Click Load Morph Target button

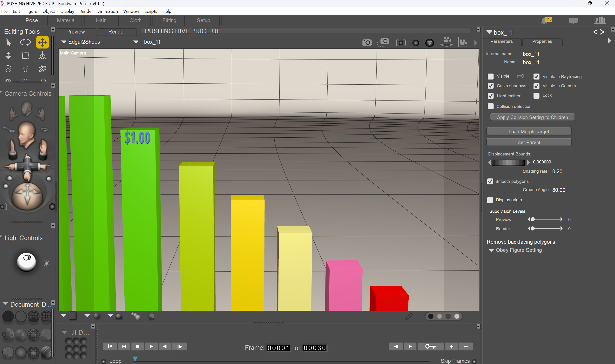[529, 131]
